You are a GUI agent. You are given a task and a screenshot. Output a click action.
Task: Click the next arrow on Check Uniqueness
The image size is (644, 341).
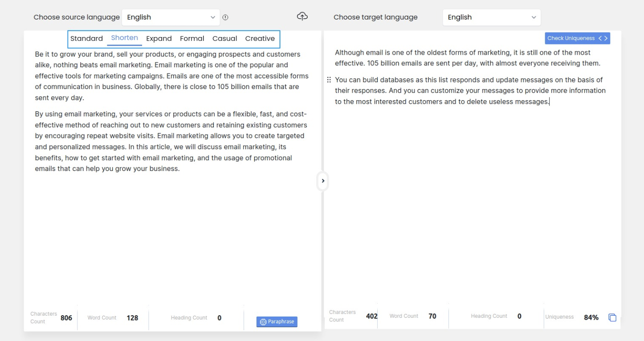click(x=607, y=38)
